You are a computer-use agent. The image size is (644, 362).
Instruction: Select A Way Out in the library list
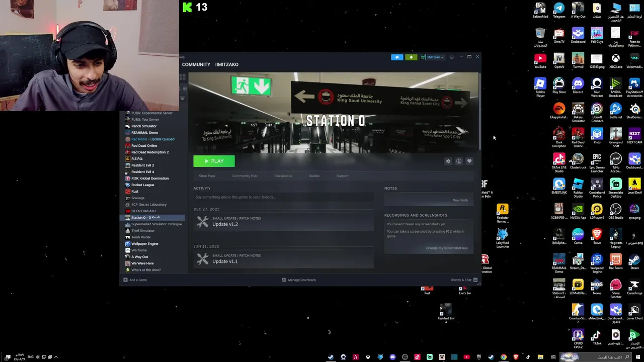[139, 257]
